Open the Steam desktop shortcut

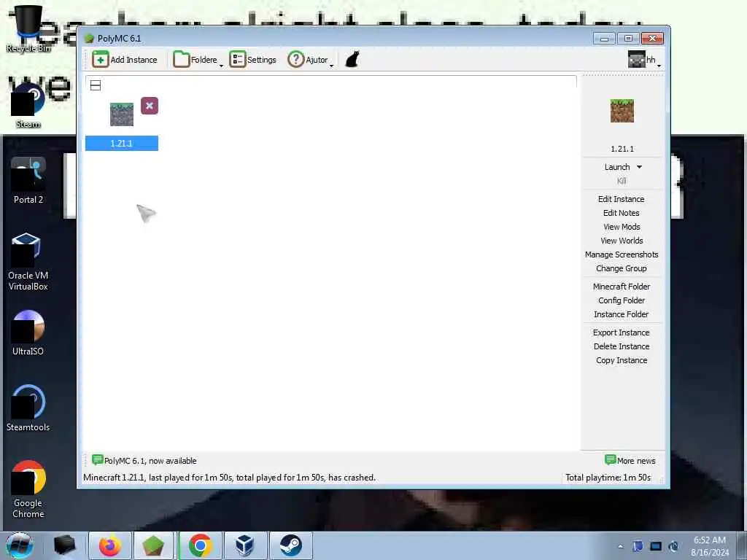28,105
